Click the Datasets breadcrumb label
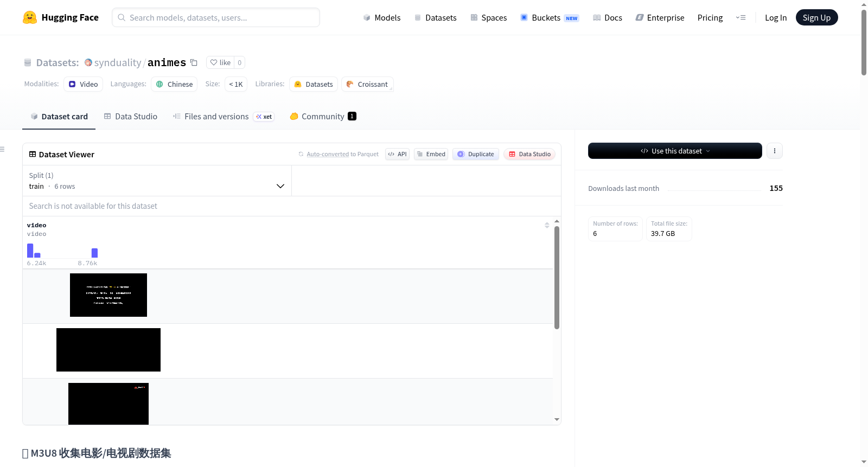Viewport: 868px width, 467px height. point(58,62)
